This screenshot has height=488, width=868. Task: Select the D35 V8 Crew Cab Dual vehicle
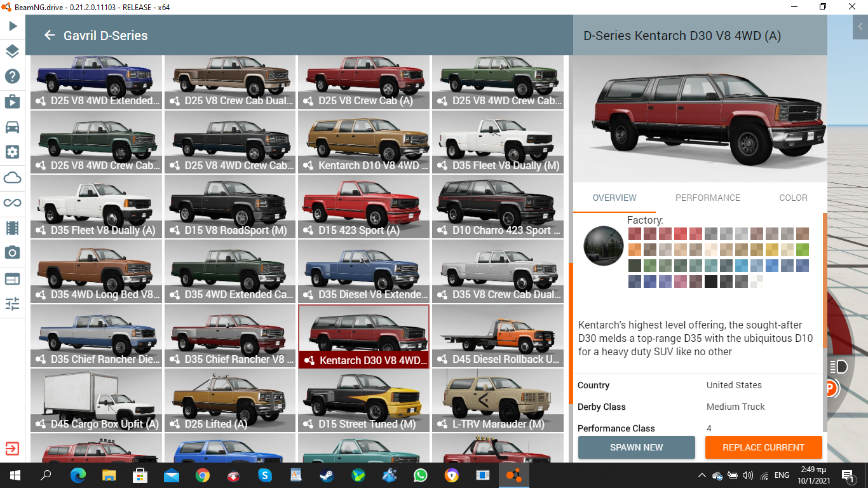[x=498, y=271]
